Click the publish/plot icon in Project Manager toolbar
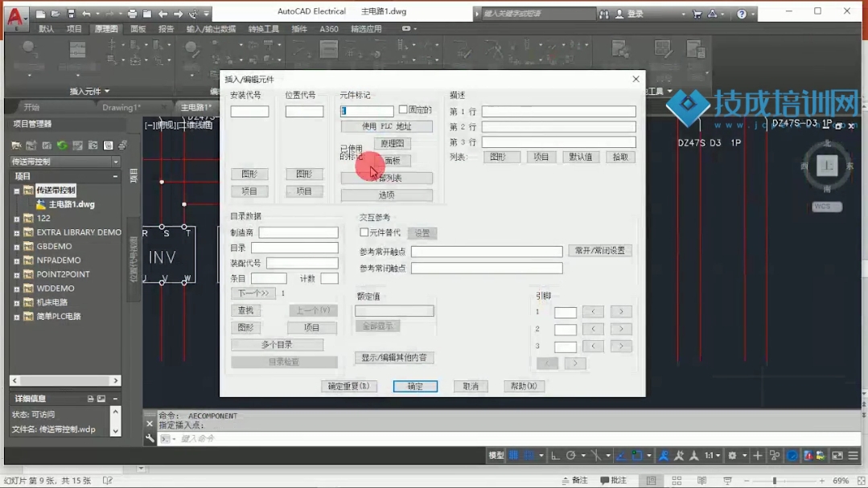Screen dimensions: 868x488 point(122,146)
